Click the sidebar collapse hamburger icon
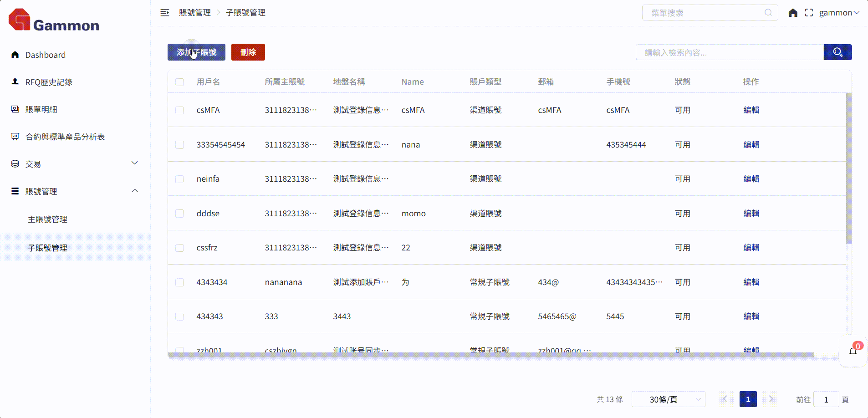 164,13
